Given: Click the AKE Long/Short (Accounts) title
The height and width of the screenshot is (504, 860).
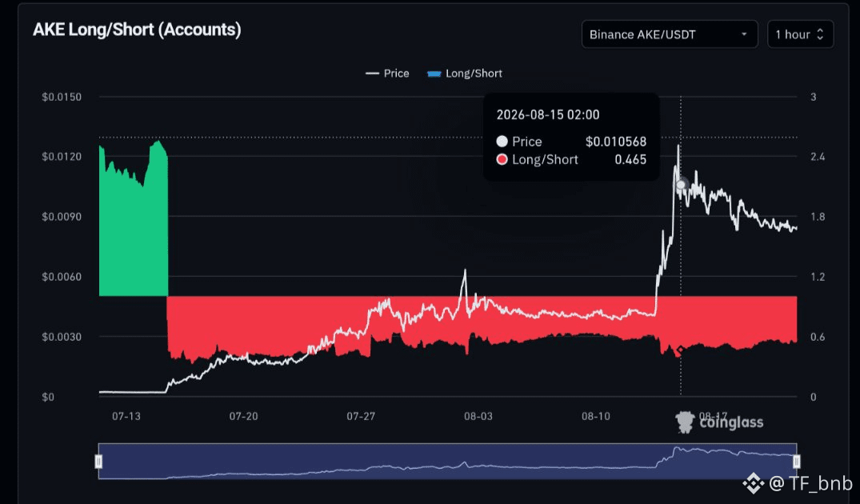Looking at the screenshot, I should [x=137, y=30].
